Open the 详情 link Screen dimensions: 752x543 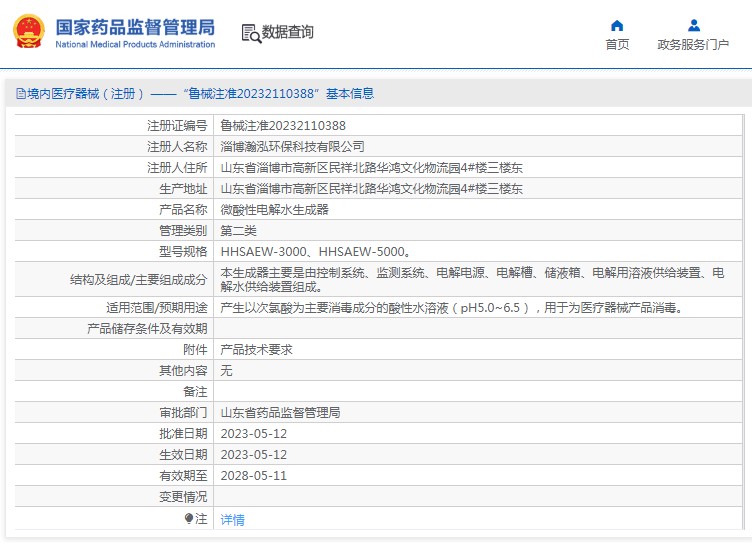click(x=233, y=519)
